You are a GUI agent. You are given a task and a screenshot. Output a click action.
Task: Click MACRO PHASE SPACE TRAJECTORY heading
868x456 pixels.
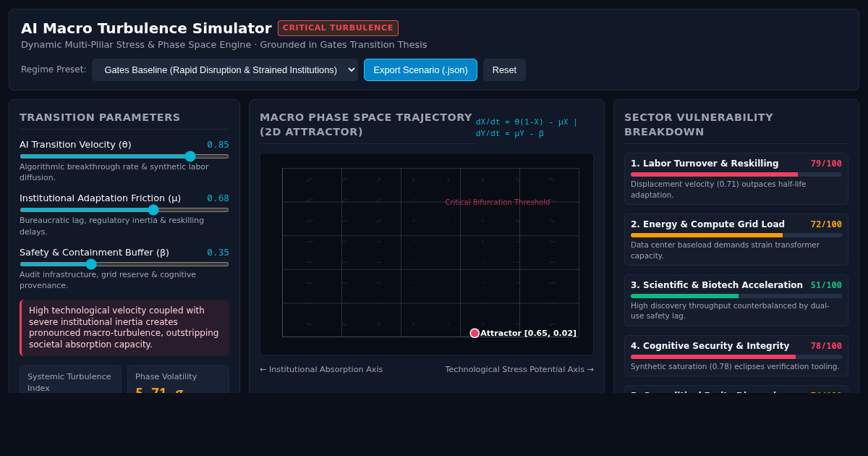(366, 124)
